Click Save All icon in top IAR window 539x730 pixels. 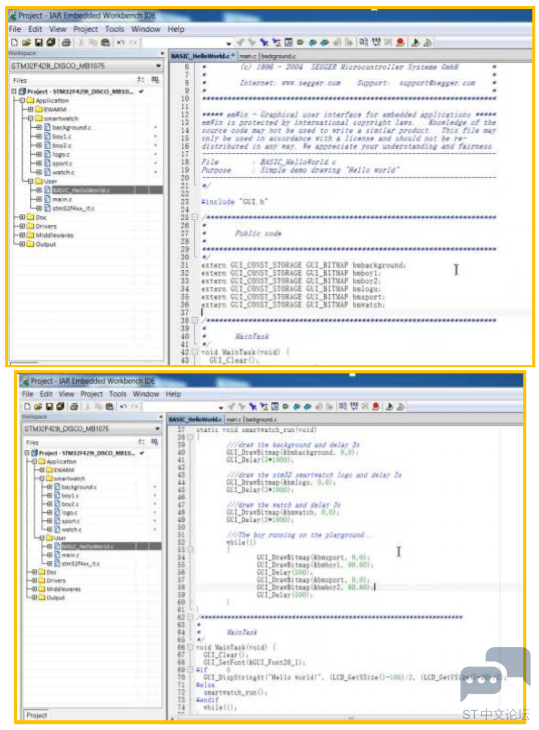click(x=50, y=42)
